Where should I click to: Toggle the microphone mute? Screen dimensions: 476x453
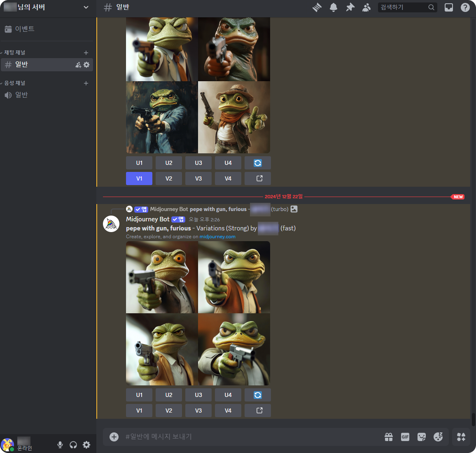pos(60,445)
